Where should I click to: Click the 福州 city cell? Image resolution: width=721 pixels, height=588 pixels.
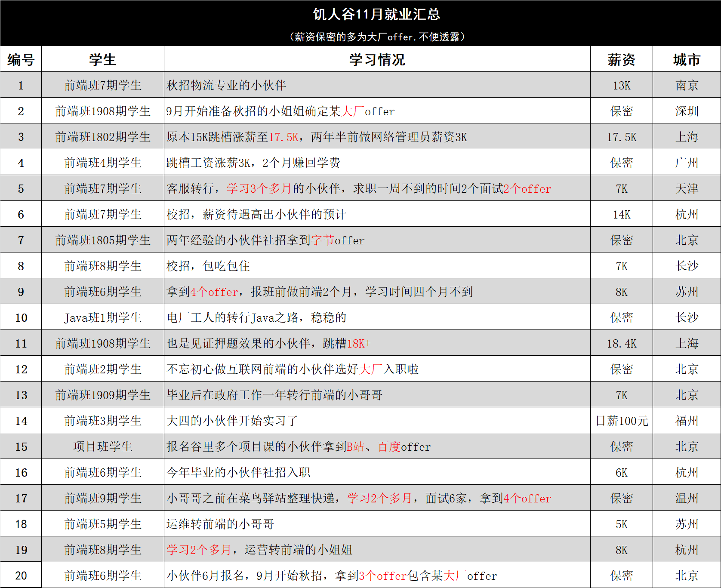tap(687, 421)
